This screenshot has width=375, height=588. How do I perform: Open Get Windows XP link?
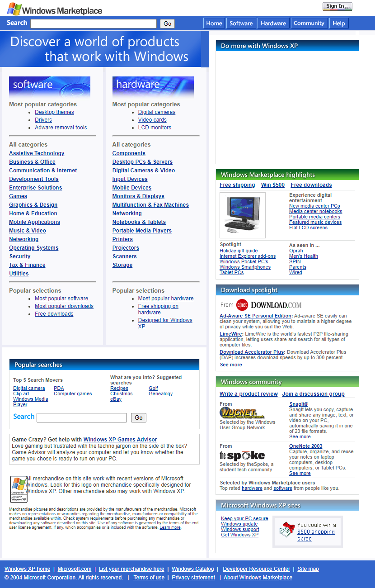click(x=239, y=535)
